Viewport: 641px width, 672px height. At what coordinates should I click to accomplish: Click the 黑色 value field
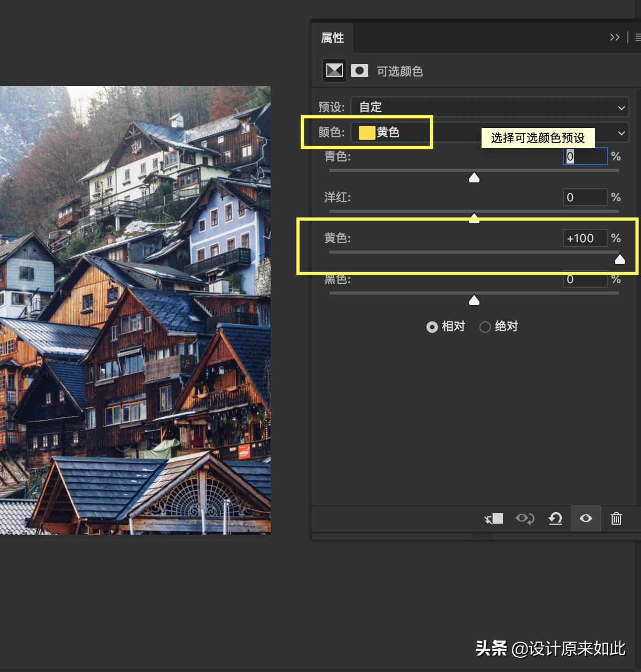click(x=585, y=279)
